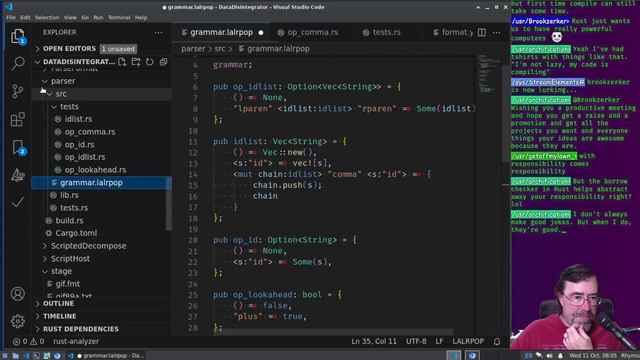Open the File menu
Image resolution: width=640 pixels, height=360 pixels.
(x=11, y=18)
